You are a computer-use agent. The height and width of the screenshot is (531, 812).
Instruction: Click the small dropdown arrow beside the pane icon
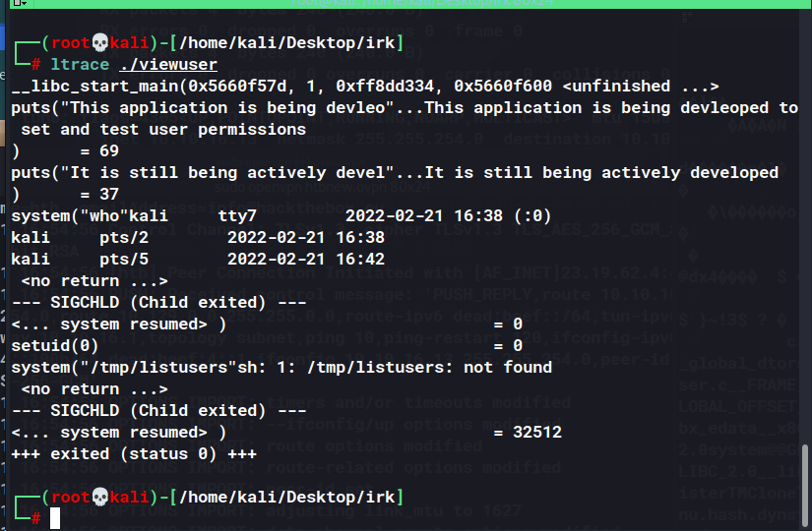click(x=26, y=3)
